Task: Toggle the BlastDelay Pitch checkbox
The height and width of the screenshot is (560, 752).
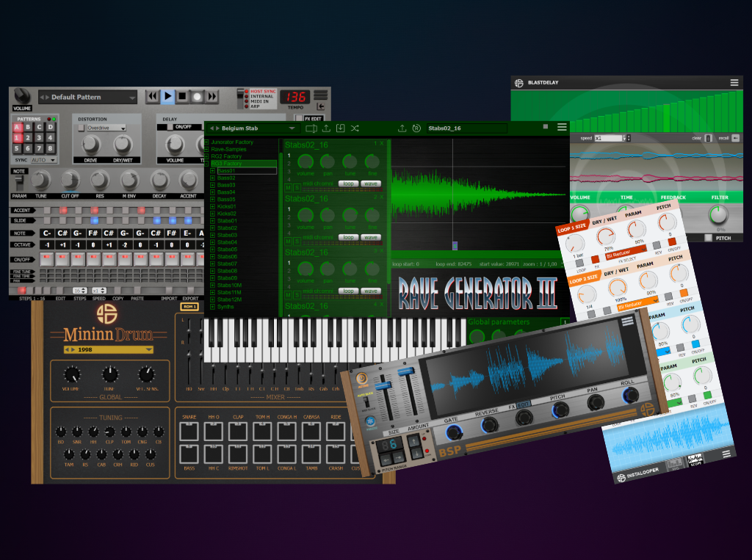Action: tap(708, 238)
